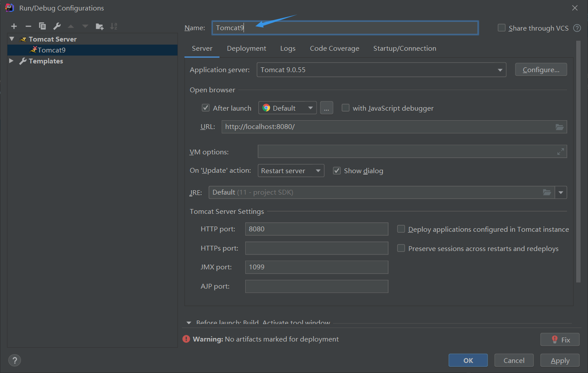Enable Deploy applications configured in Tomcat instance
This screenshot has height=373, width=588.
(401, 229)
